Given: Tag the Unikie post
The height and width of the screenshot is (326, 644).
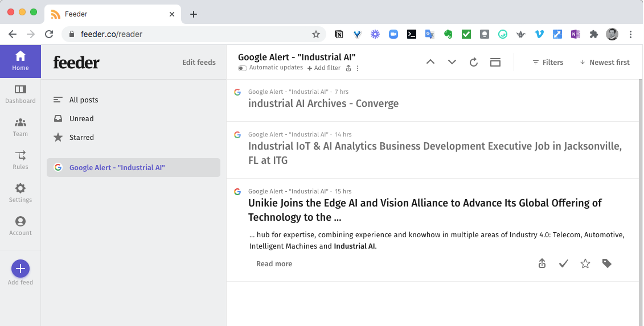Looking at the screenshot, I should click(x=606, y=263).
